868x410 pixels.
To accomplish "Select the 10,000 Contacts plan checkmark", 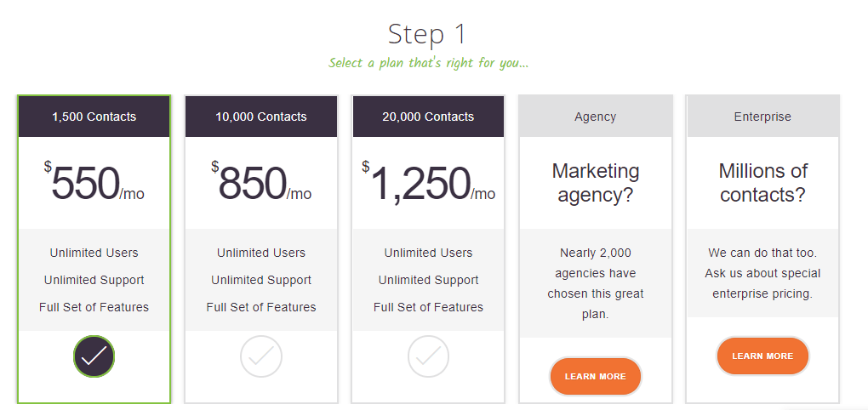I will [x=260, y=356].
